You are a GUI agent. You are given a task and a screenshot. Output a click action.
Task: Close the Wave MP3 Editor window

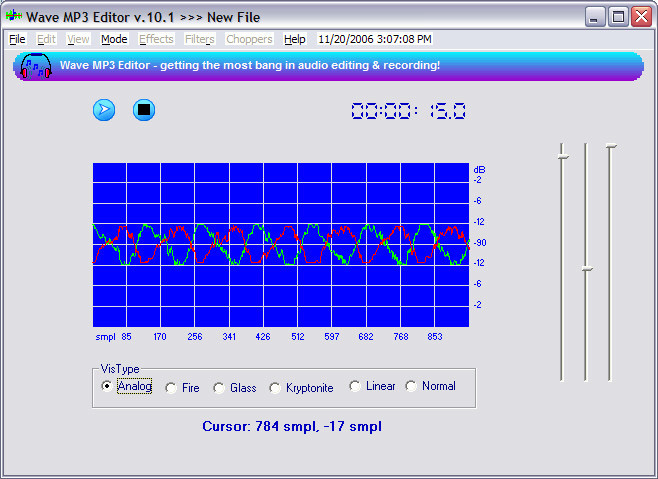pyautogui.click(x=642, y=17)
